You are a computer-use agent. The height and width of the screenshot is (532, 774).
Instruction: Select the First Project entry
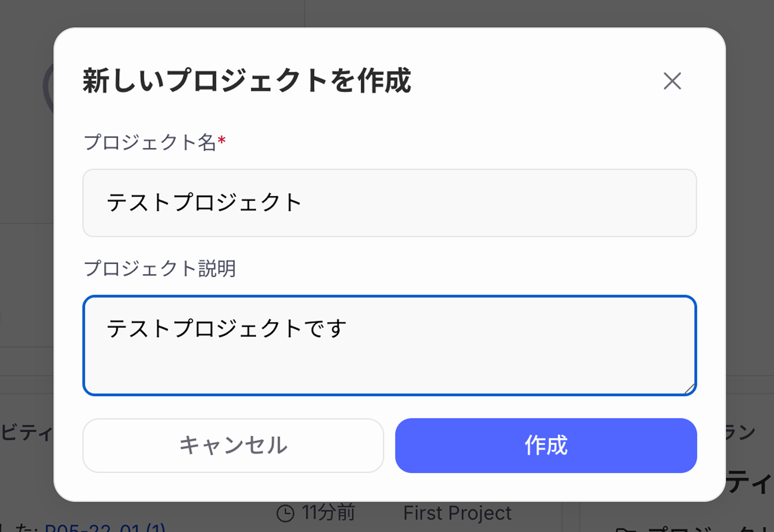pos(458,512)
